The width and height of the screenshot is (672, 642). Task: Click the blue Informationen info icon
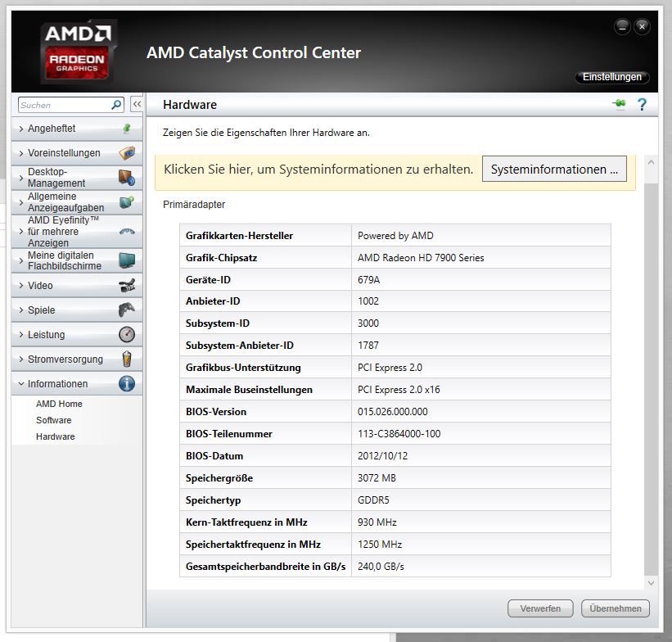point(127,383)
